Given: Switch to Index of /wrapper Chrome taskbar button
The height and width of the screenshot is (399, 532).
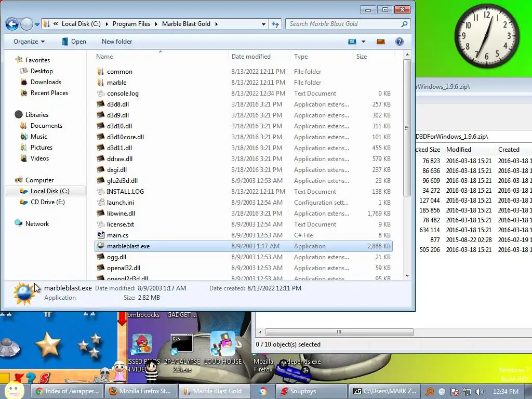Looking at the screenshot, I should point(67,391).
